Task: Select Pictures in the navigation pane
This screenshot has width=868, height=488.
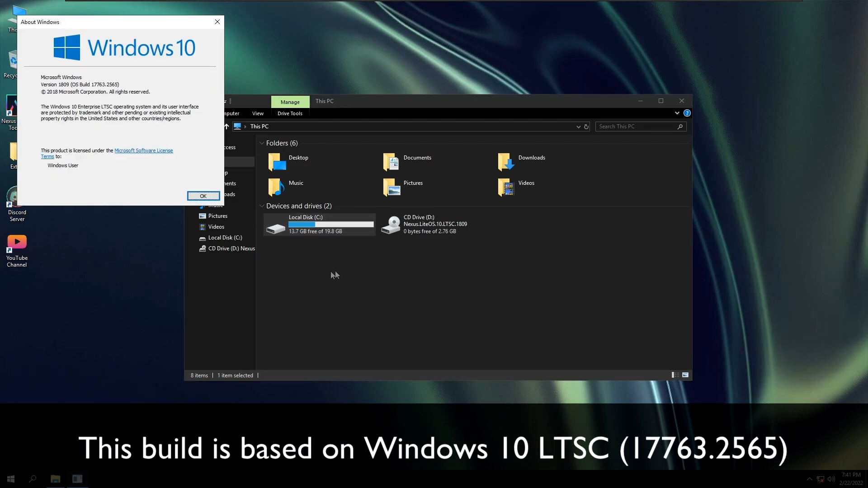Action: (218, 216)
